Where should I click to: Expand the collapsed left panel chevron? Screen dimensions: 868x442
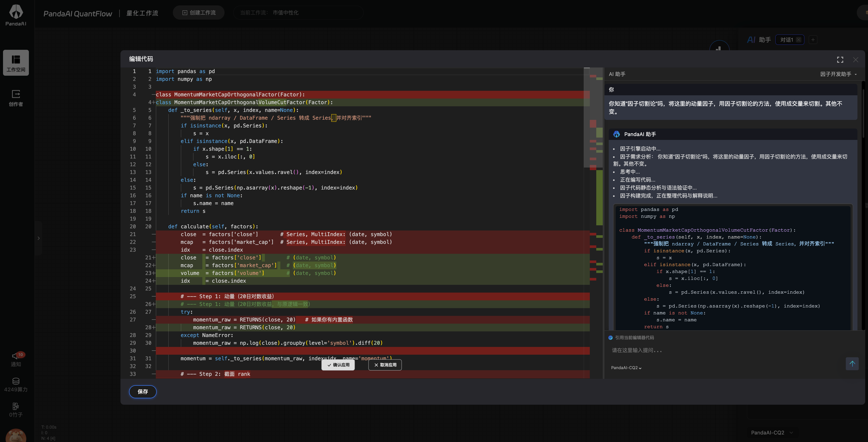click(x=39, y=238)
